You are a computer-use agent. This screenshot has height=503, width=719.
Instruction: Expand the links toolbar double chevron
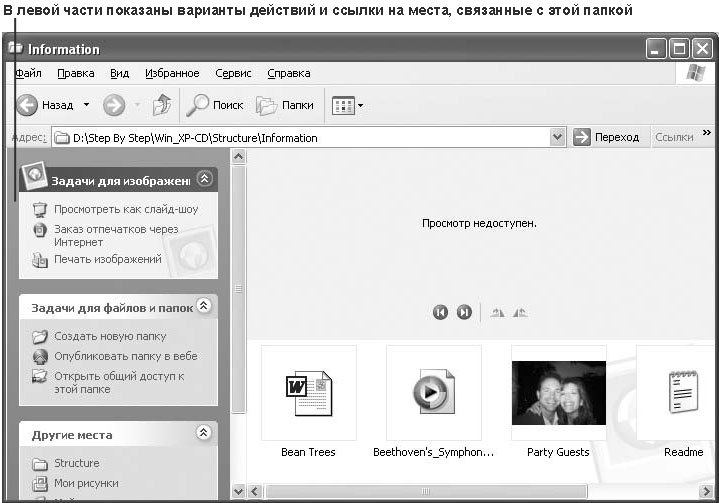point(707,133)
